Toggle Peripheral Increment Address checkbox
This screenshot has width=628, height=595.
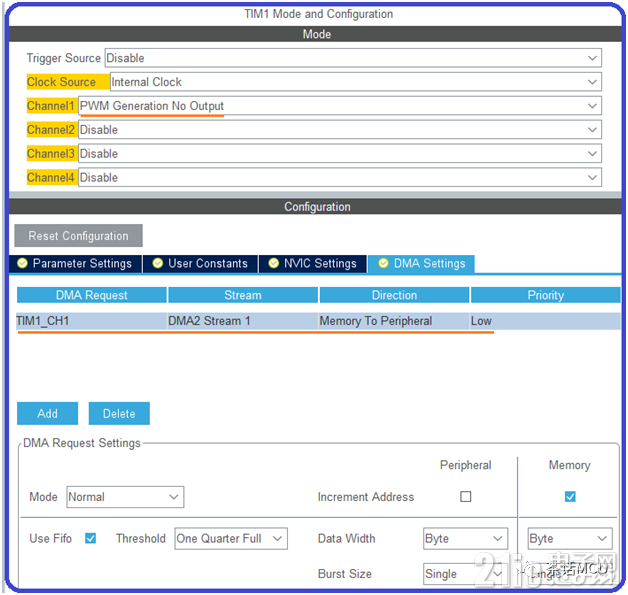click(465, 497)
